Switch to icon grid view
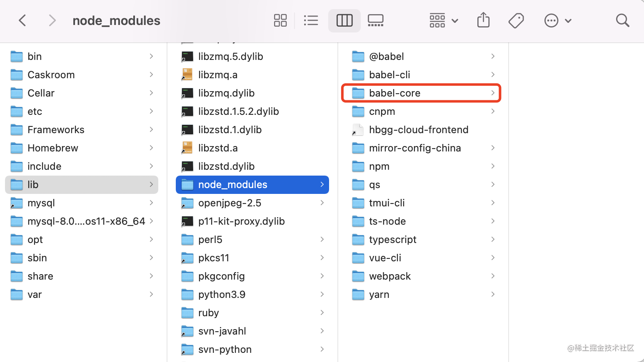The height and width of the screenshot is (362, 644). pyautogui.click(x=280, y=20)
